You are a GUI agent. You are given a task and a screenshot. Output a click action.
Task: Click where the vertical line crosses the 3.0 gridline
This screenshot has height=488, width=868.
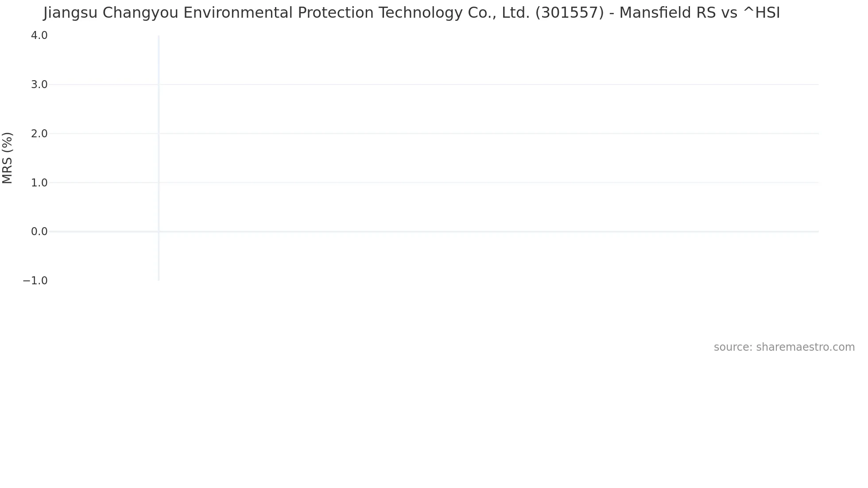pyautogui.click(x=159, y=85)
